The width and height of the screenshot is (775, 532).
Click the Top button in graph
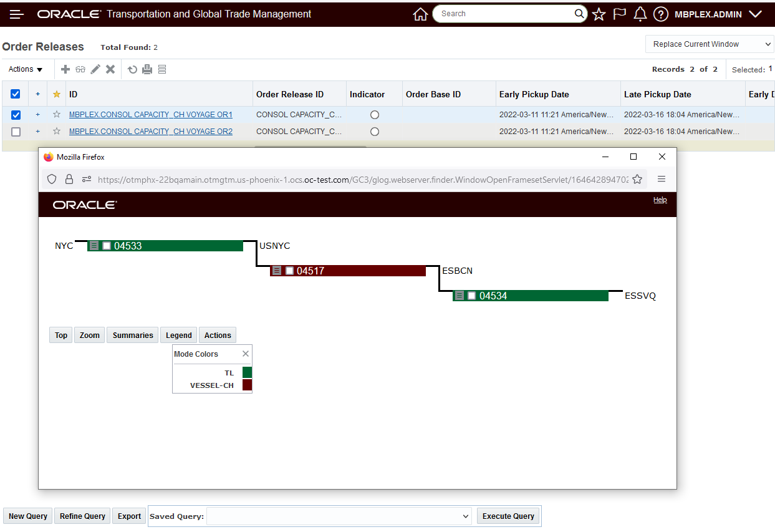(x=61, y=336)
